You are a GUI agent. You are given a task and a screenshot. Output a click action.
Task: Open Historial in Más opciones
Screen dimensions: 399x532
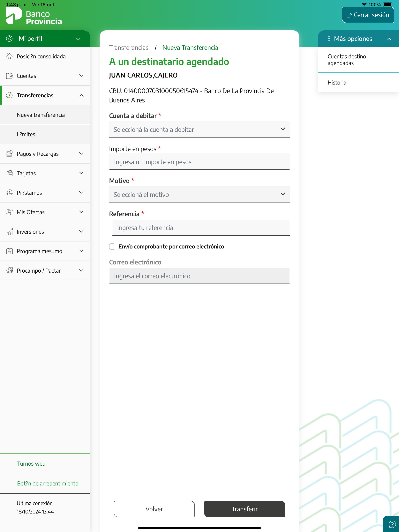pos(337,83)
